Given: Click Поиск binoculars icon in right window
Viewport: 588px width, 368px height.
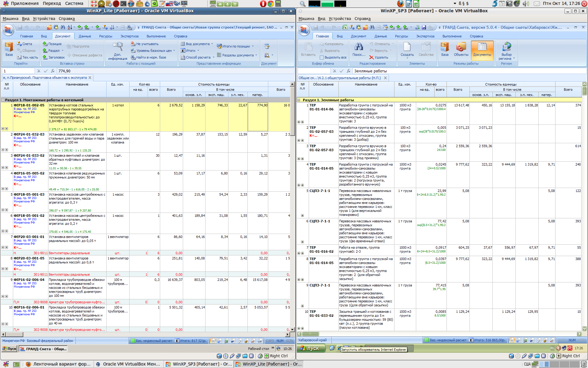Looking at the screenshot, I should 359,47.
